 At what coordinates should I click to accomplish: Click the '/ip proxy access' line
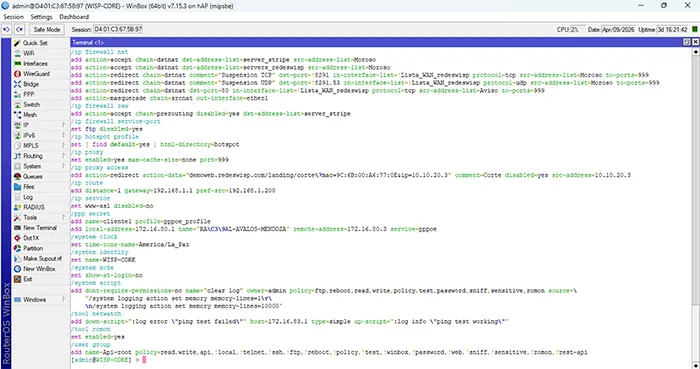[x=99, y=167]
